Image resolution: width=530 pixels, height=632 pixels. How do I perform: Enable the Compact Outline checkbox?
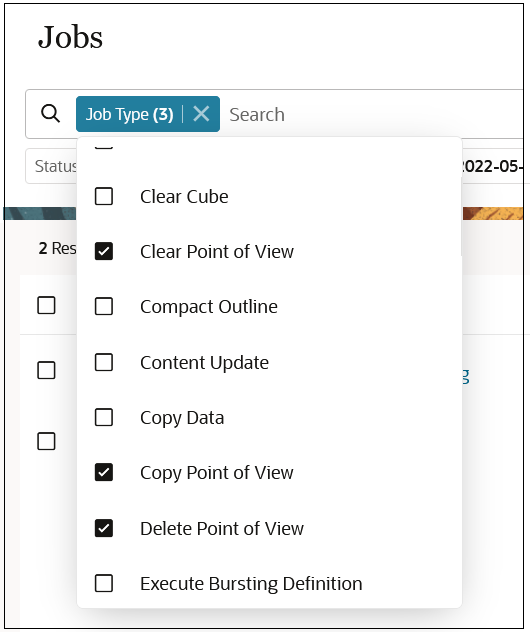click(104, 307)
